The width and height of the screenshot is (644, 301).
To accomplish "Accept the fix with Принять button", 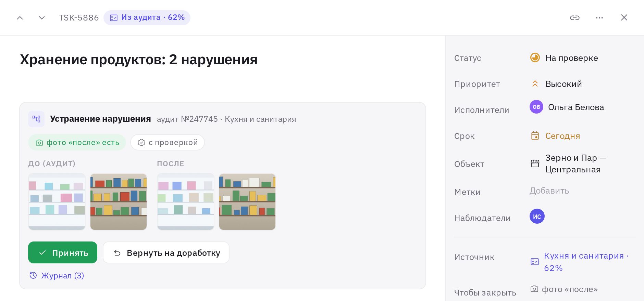I will [63, 252].
